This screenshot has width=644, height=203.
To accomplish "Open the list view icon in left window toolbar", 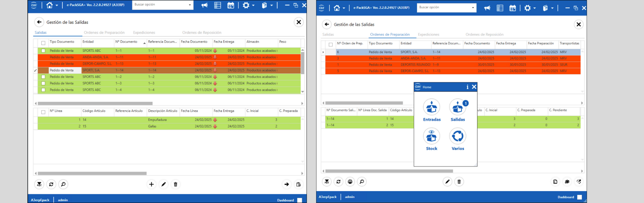I will [218, 5].
